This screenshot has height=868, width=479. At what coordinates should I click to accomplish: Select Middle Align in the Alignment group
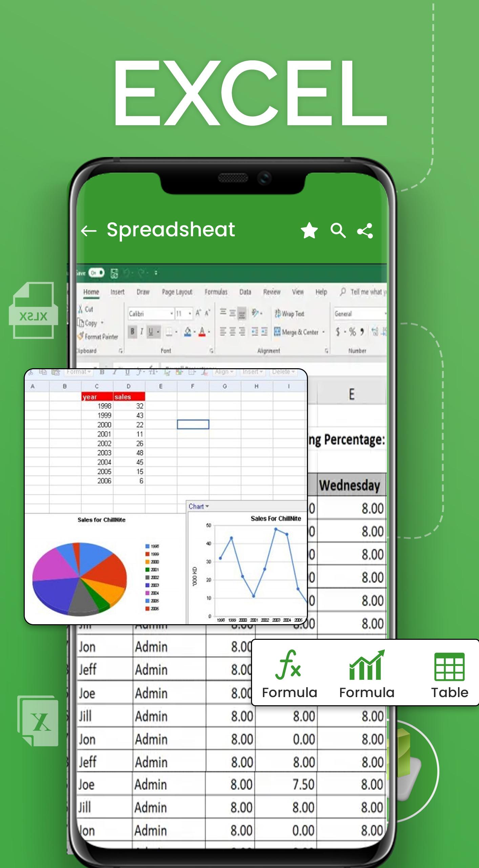(232, 313)
